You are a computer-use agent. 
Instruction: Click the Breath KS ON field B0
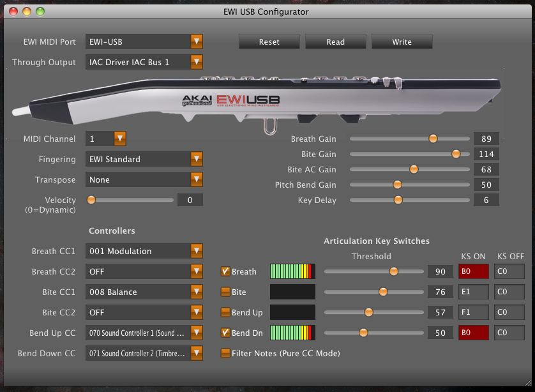click(x=474, y=271)
